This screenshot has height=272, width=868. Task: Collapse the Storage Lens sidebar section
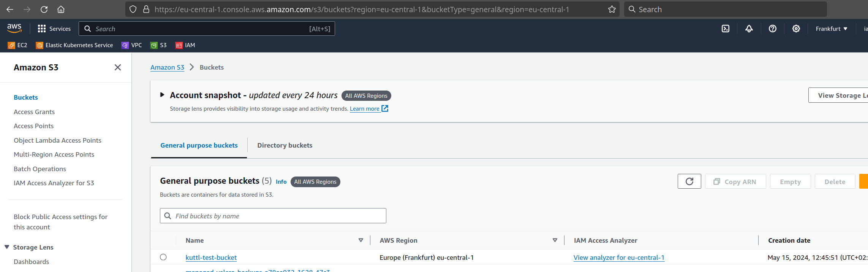(x=7, y=247)
